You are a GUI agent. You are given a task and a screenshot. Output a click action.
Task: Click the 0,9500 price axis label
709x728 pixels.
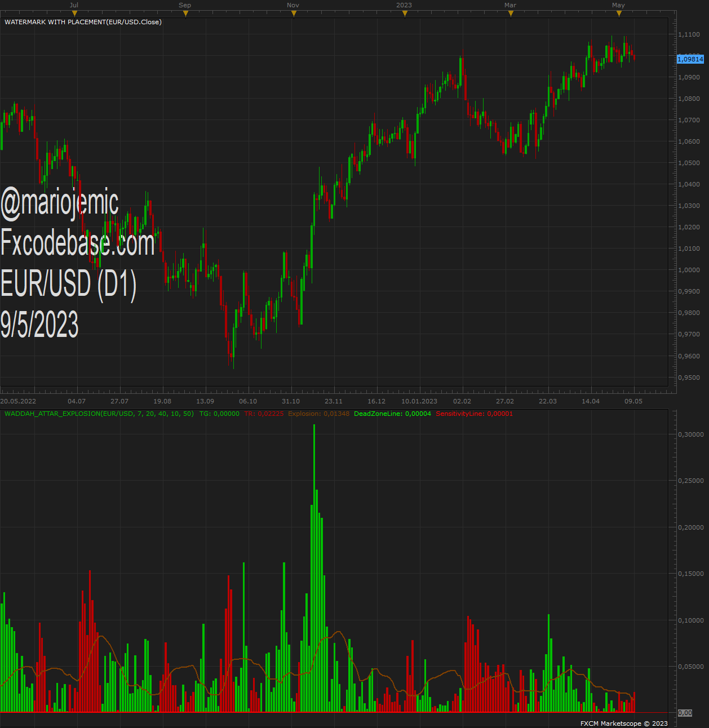click(689, 378)
